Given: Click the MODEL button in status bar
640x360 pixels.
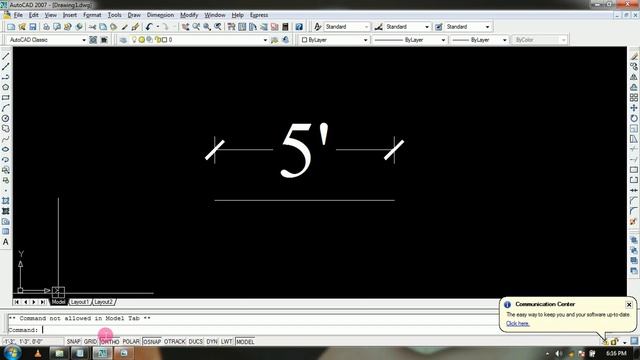Looking at the screenshot, I should tap(245, 342).
